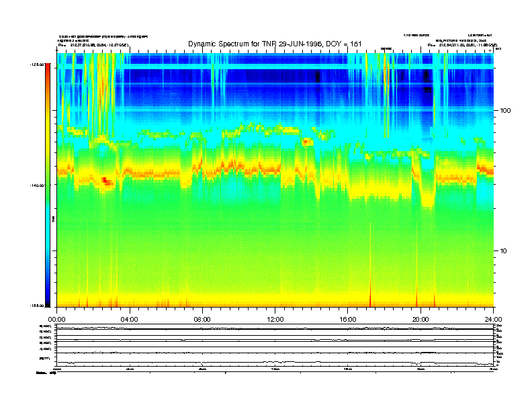Click the '12:00' time axis label
Image resolution: width=532 pixels, height=411 pixels.
click(x=275, y=320)
